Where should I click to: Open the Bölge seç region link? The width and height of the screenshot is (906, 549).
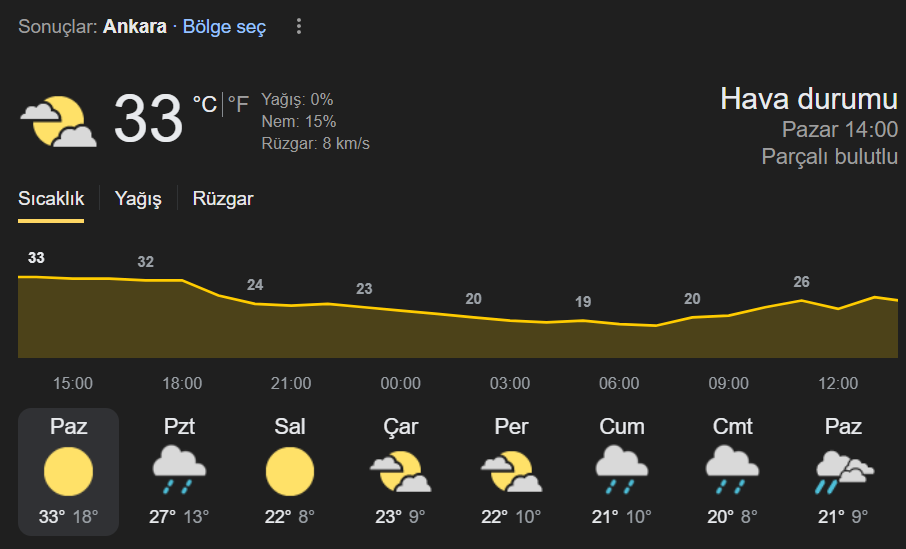(224, 27)
